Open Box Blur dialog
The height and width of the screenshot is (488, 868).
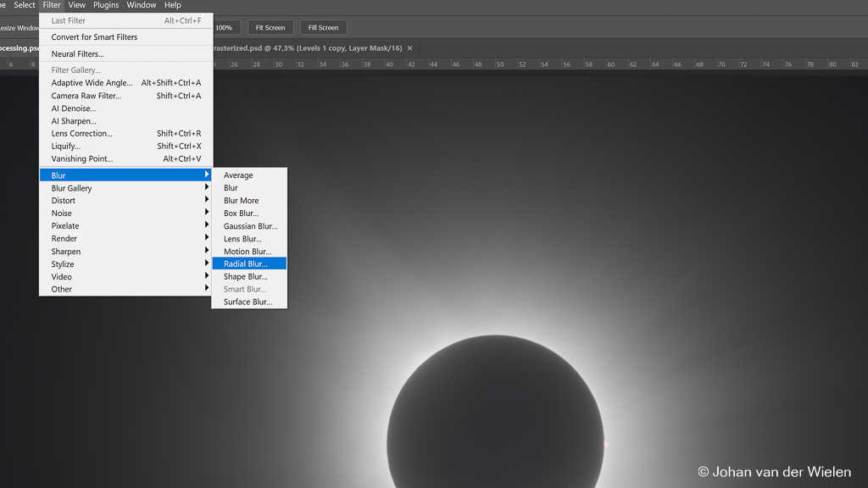pyautogui.click(x=249, y=213)
